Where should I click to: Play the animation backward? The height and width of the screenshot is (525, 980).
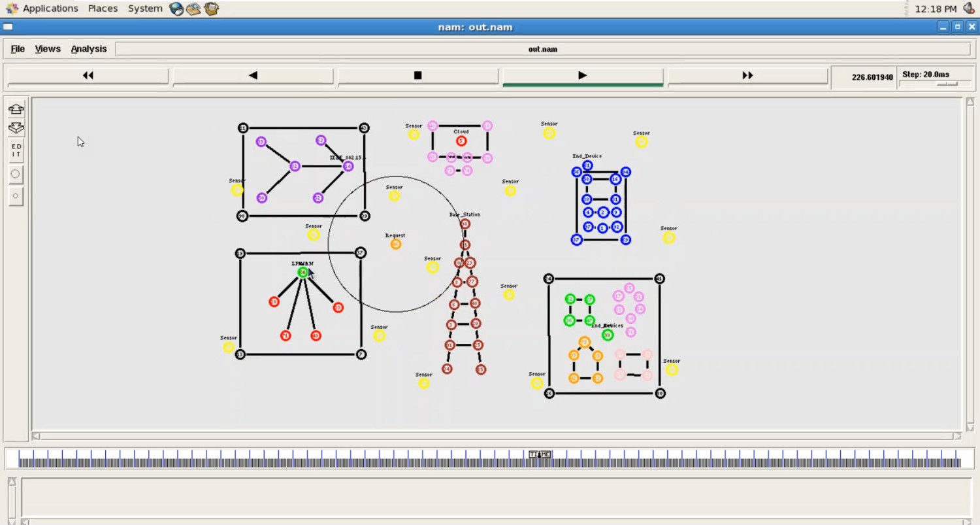253,76
